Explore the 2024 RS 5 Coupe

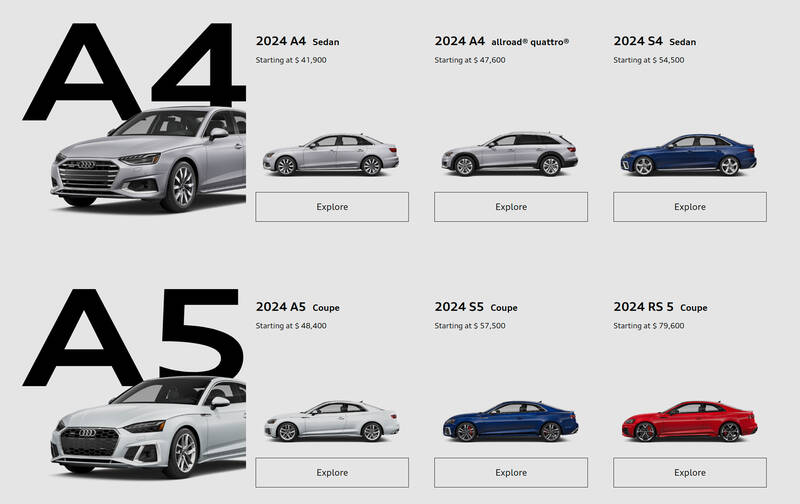pyautogui.click(x=690, y=472)
